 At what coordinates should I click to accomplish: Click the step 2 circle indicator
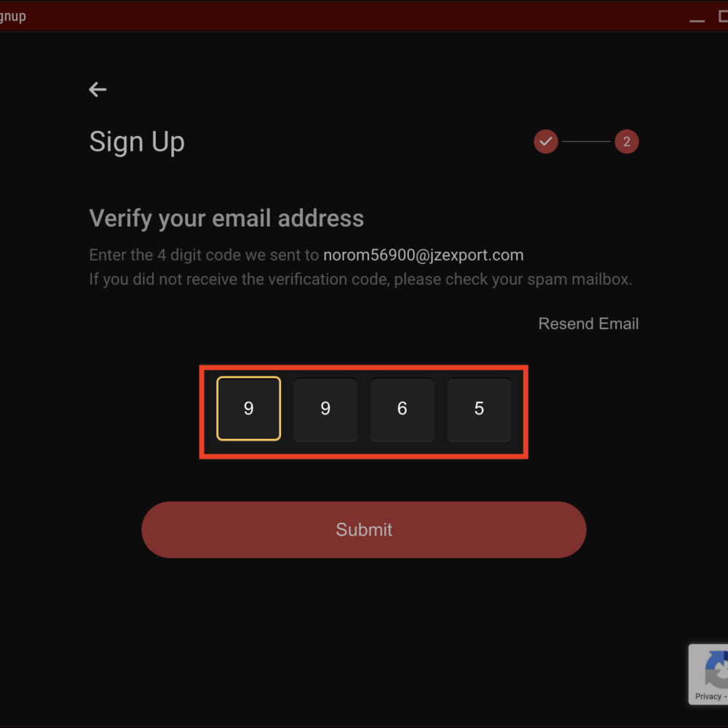(x=626, y=141)
